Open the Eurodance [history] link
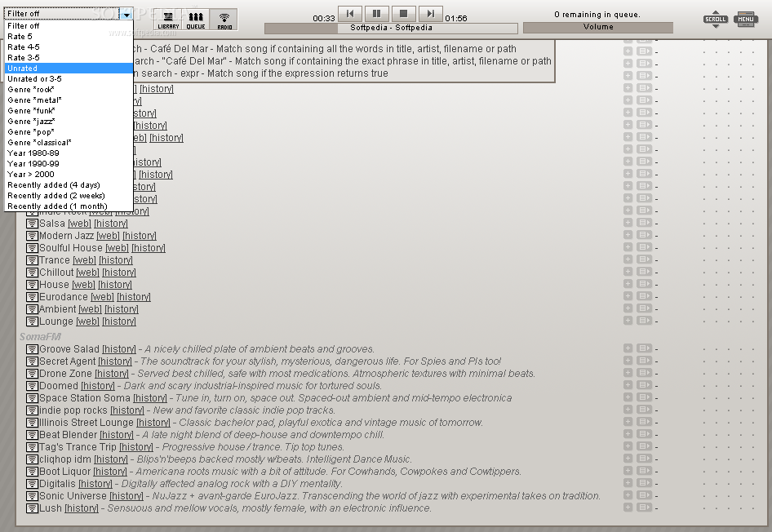Screen dimensions: 772x532 pos(133,297)
